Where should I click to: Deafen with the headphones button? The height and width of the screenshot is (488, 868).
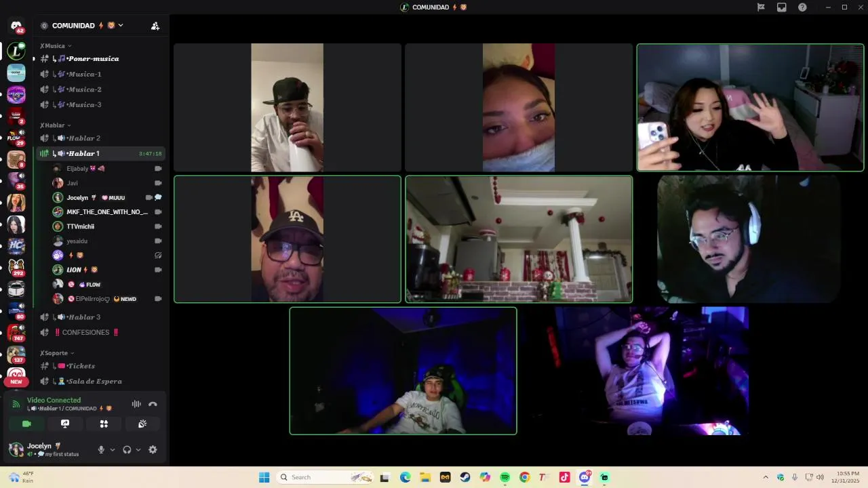click(x=127, y=449)
